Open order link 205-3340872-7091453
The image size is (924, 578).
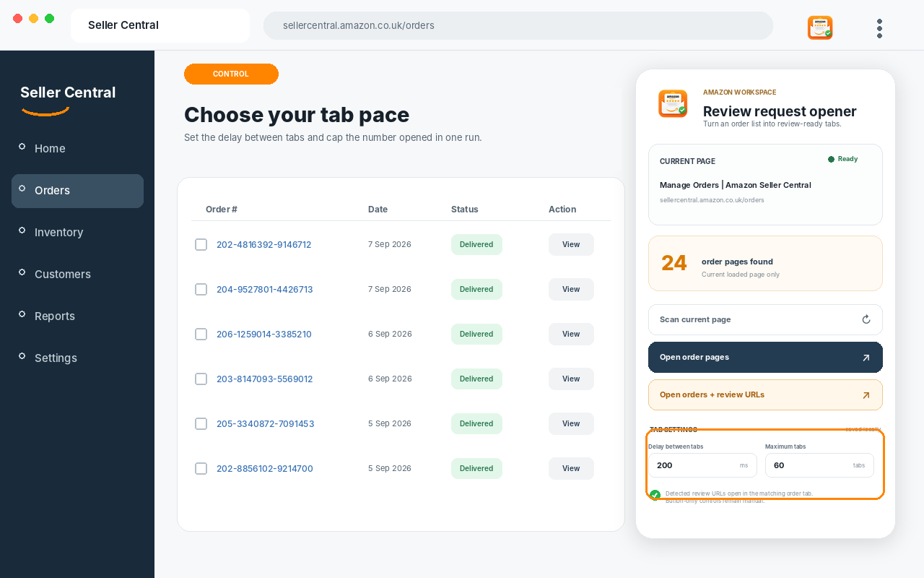pyautogui.click(x=266, y=424)
